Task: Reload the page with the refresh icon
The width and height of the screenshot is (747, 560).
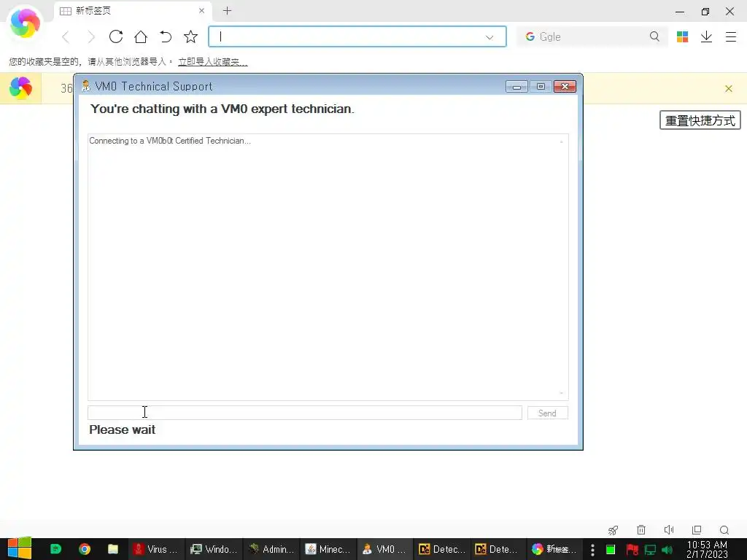Action: pos(116,36)
